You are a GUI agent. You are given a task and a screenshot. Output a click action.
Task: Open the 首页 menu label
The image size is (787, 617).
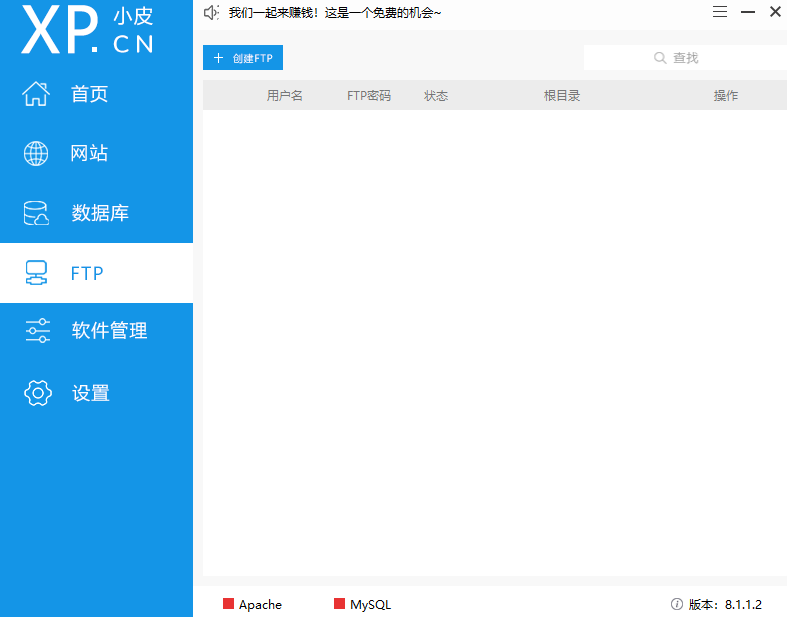89,94
